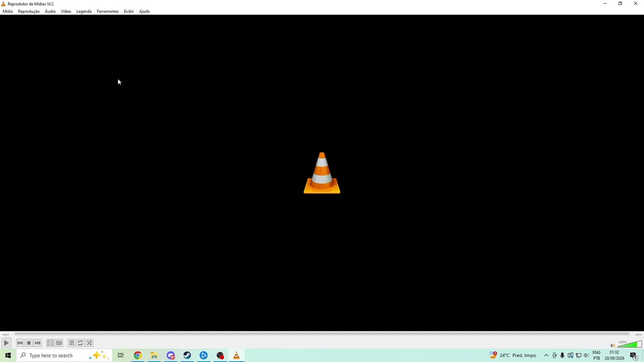Toggle the playlist view button
Viewport: 644px width, 362px height.
click(71, 343)
